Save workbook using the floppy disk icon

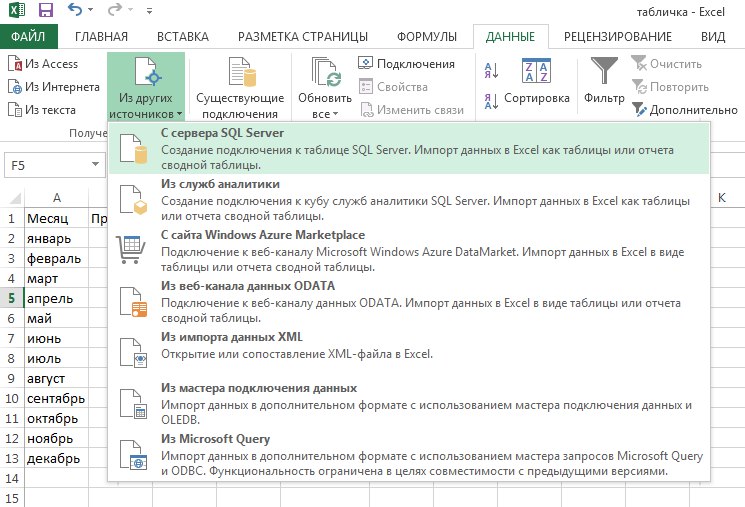tap(46, 10)
